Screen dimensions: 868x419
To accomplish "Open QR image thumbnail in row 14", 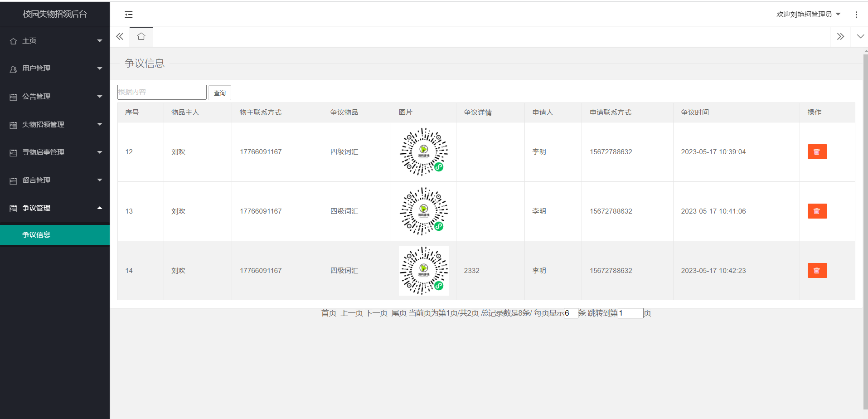I will (424, 271).
